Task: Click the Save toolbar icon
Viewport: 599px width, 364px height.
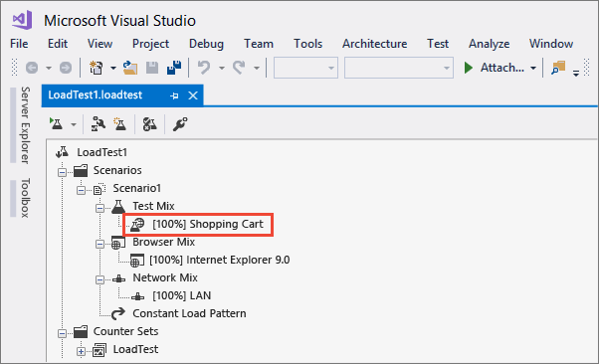Action: point(152,68)
